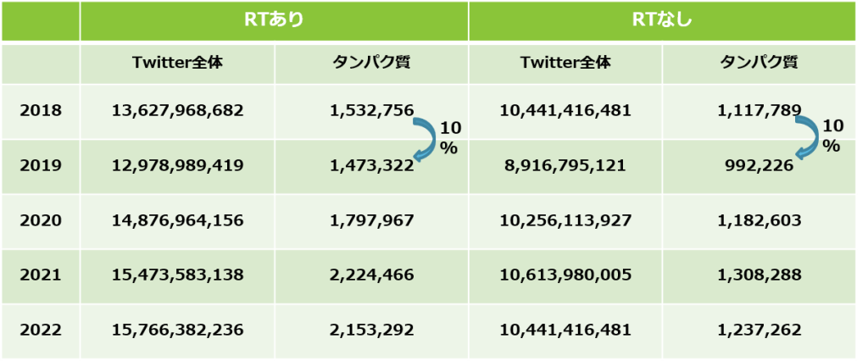Select the 2018 row label
The height and width of the screenshot is (361, 868).
pyautogui.click(x=41, y=111)
